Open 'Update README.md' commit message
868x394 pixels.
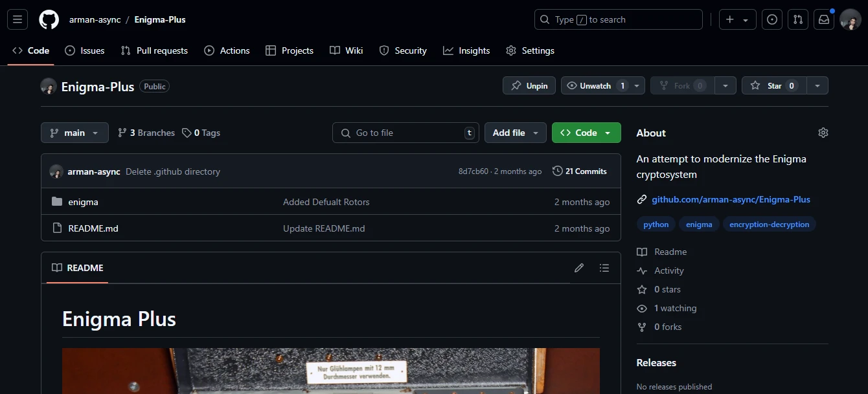324,228
